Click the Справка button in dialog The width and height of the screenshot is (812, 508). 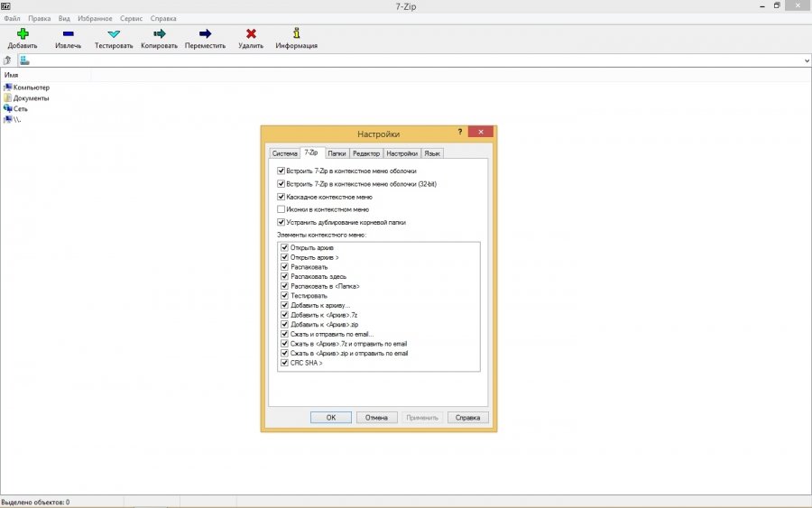[x=467, y=418]
